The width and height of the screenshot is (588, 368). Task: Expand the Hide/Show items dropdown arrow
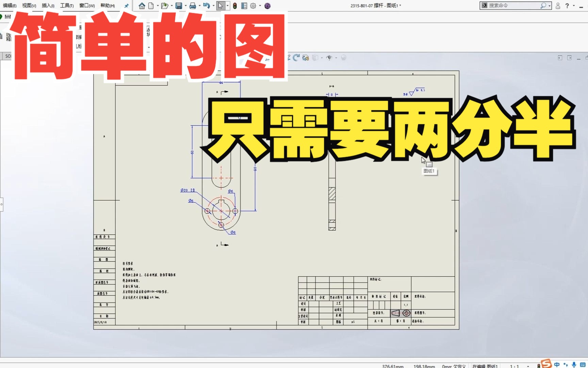point(336,58)
